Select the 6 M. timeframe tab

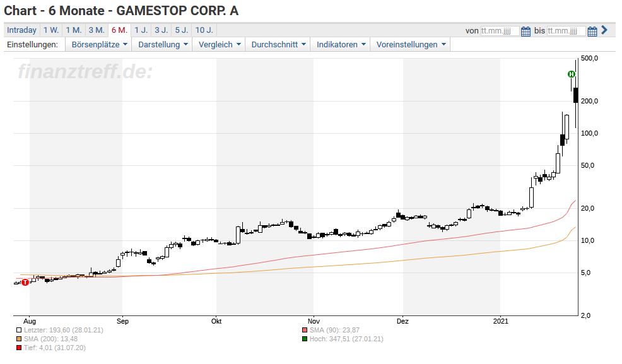click(x=119, y=30)
